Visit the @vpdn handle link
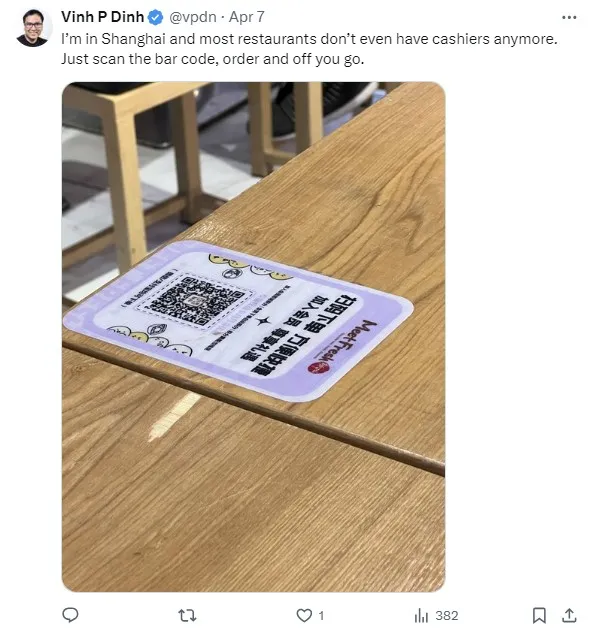The image size is (593, 629). coord(193,17)
